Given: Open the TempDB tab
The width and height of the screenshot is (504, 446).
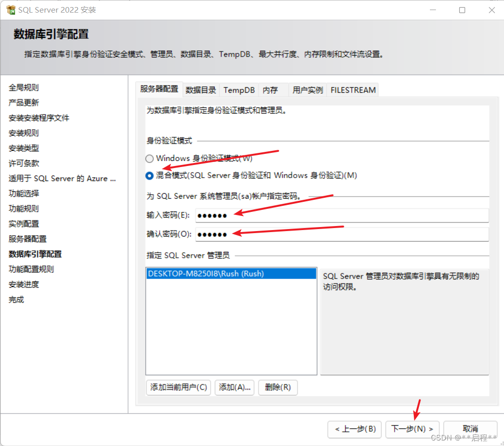Looking at the screenshot, I should pos(239,90).
